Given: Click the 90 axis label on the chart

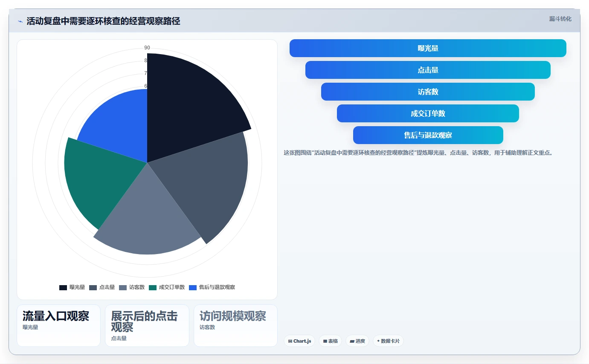Looking at the screenshot, I should [147, 48].
